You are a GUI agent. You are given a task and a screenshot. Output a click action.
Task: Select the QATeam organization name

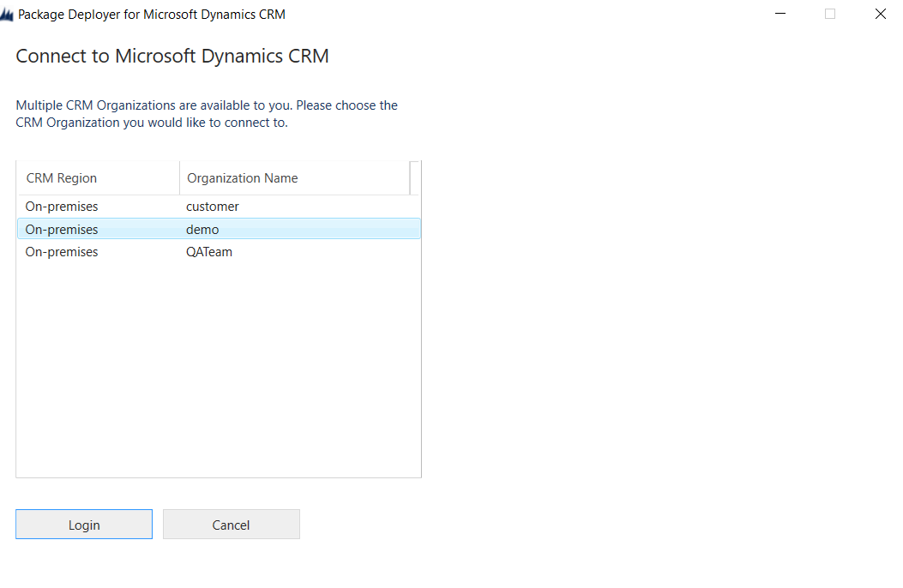209,252
